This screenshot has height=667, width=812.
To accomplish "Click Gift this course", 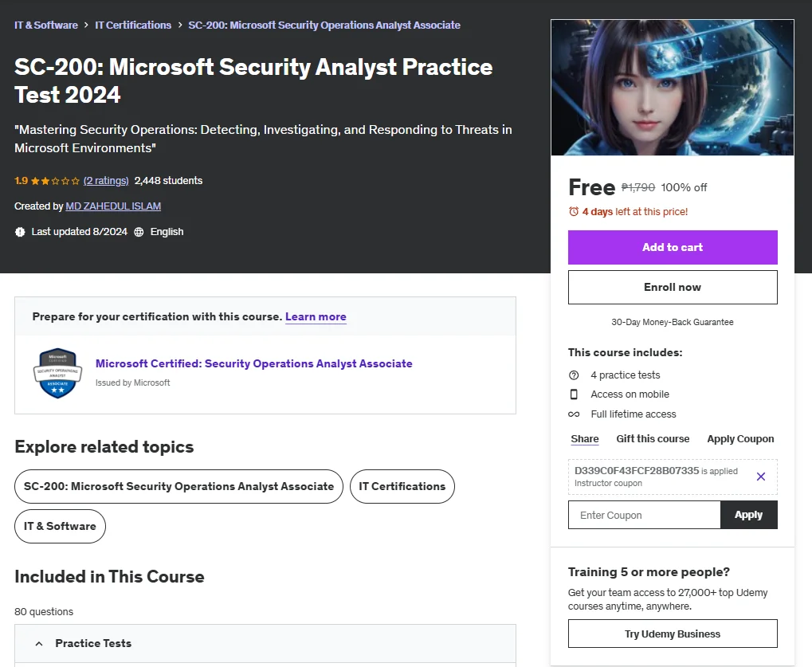I will pos(653,439).
